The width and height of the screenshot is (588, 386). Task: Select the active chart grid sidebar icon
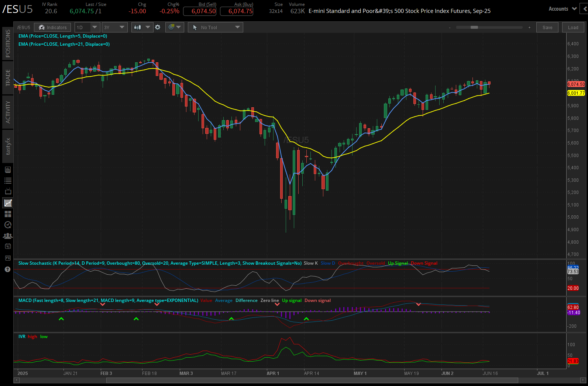(8, 203)
